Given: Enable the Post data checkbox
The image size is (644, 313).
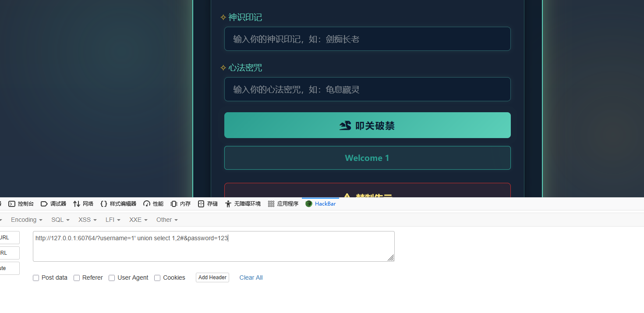Looking at the screenshot, I should [36, 278].
